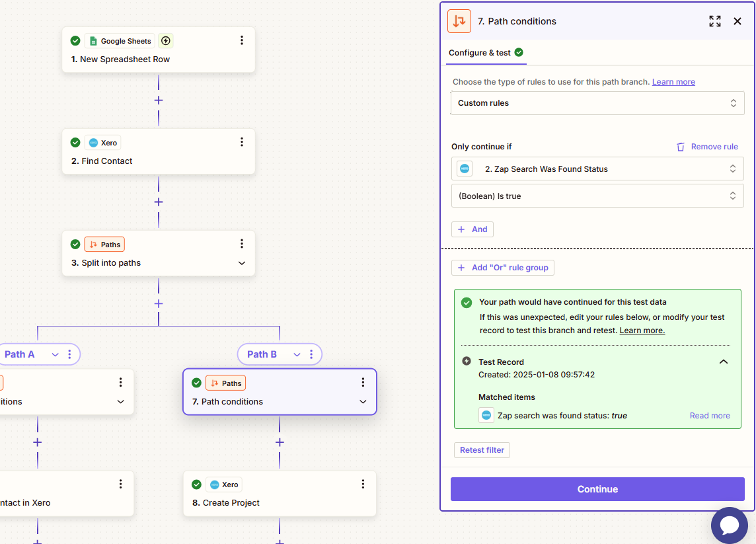Close the Path conditions panel
The width and height of the screenshot is (756, 544).
(x=737, y=21)
